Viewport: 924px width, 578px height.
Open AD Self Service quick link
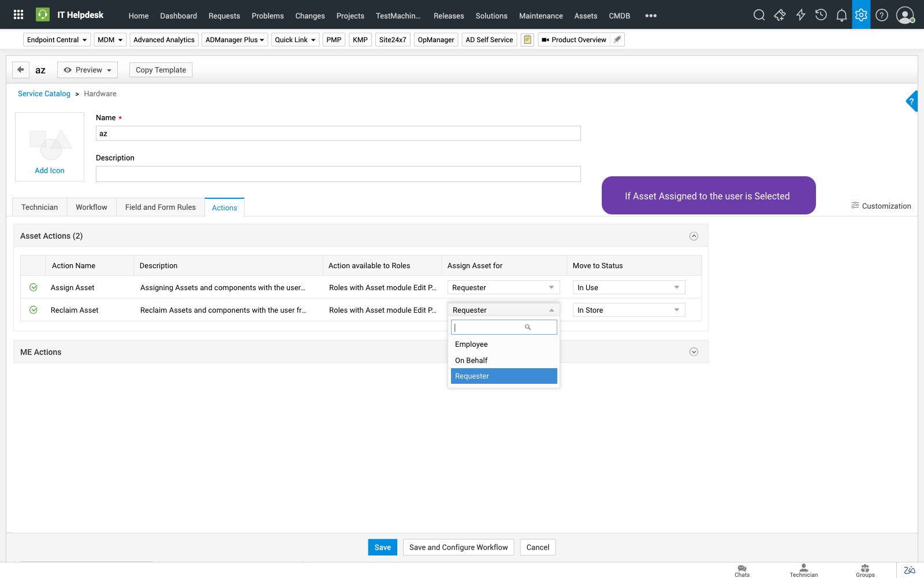489,39
